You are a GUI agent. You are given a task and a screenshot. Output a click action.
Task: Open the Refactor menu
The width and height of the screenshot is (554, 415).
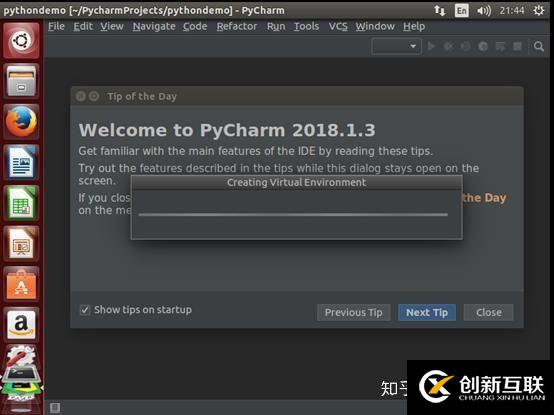click(237, 26)
